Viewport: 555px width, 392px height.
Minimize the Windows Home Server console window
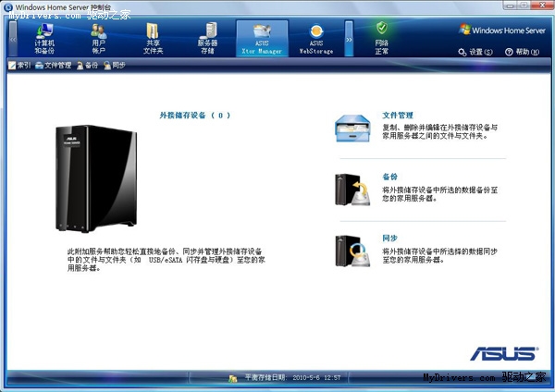click(x=510, y=5)
